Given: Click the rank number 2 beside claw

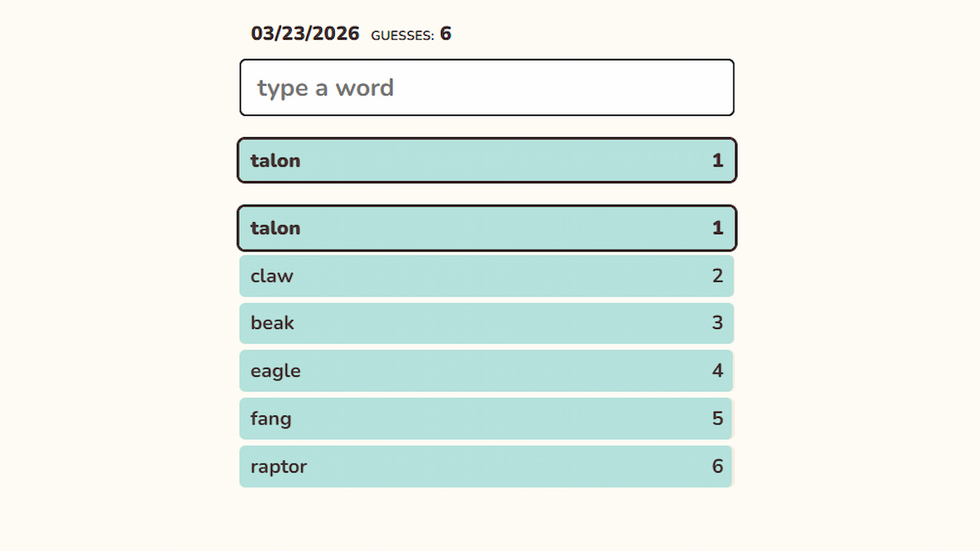Looking at the screenshot, I should click(x=717, y=276).
